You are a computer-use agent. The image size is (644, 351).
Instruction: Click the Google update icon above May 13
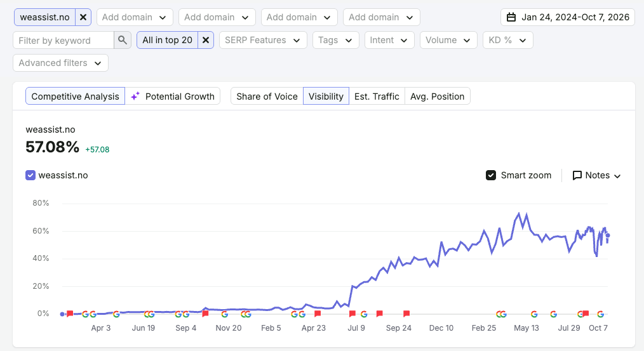(534, 314)
